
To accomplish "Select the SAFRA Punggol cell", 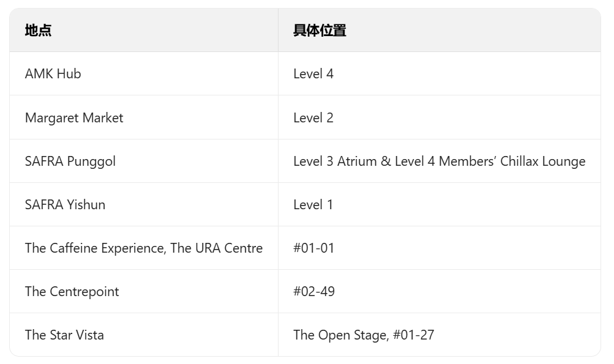I will tap(70, 162).
